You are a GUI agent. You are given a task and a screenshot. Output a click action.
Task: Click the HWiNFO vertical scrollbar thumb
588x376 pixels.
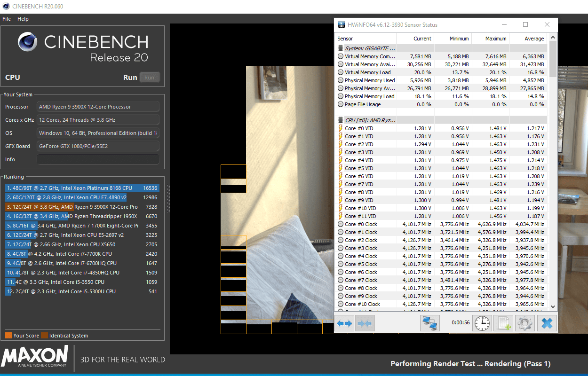[552, 59]
